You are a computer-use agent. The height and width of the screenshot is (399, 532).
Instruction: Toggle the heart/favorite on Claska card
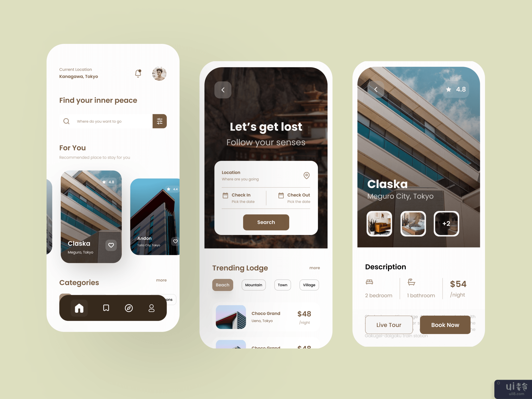pos(111,245)
